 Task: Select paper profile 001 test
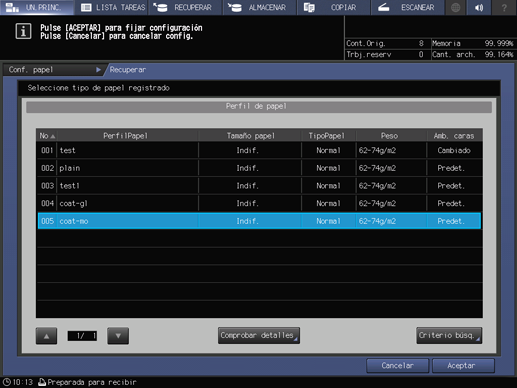pyautogui.click(x=259, y=150)
